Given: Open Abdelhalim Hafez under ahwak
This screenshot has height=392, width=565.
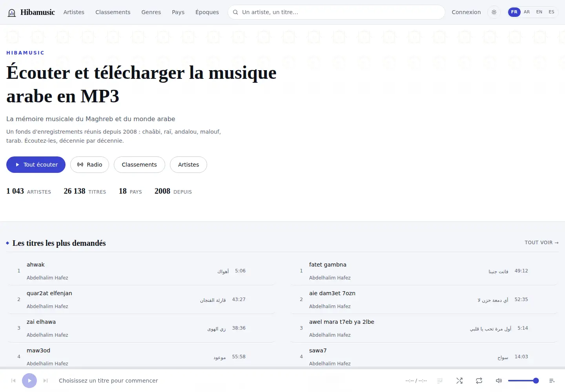Looking at the screenshot, I should click(x=47, y=278).
